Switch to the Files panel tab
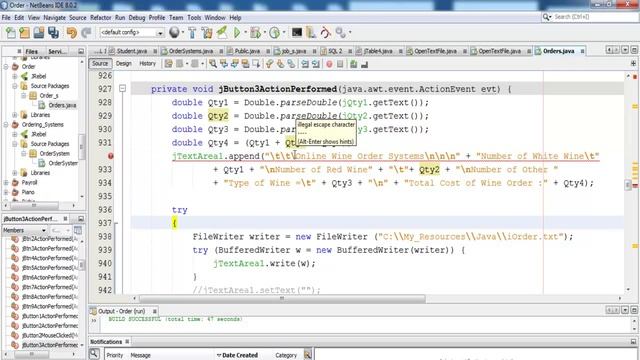640x360 pixels. 31,51
